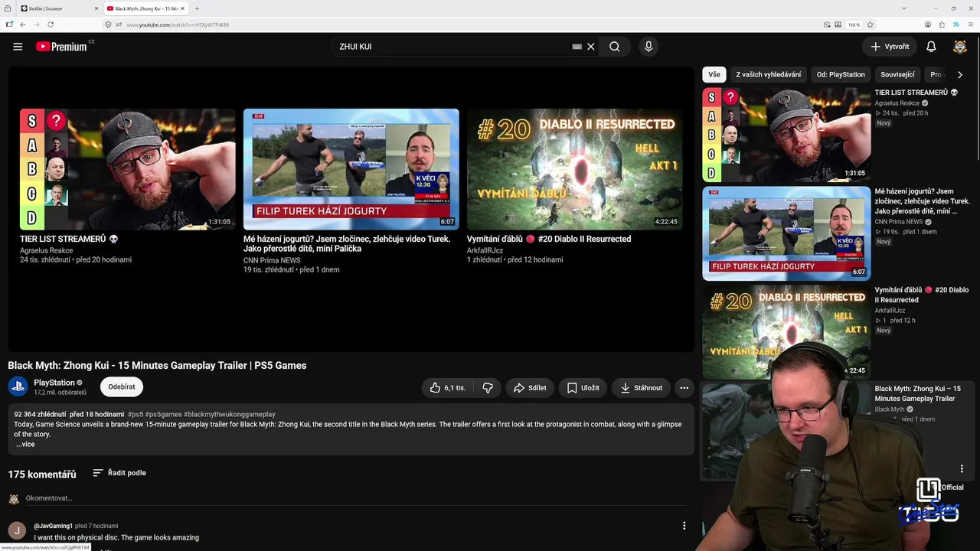980x551 pixels.
Task: Open the on-screen keyboard in search box
Action: [x=577, y=47]
